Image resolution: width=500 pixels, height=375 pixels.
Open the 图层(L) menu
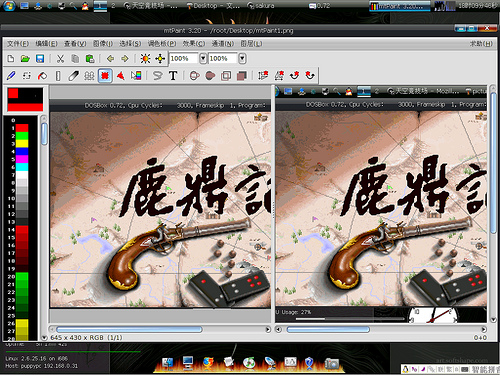coord(251,44)
